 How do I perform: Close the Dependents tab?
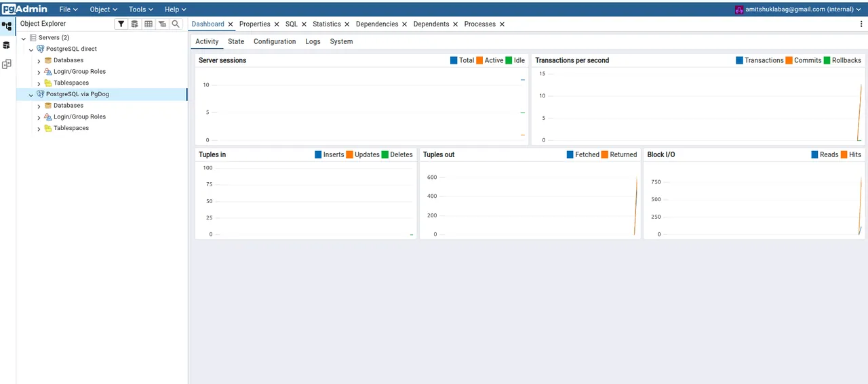[x=456, y=24]
